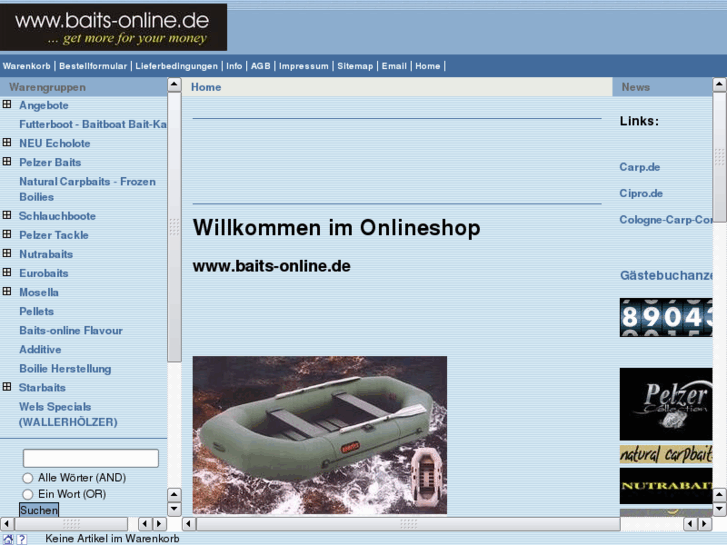
Task: Expand the Starbaits category
Action: coord(7,387)
